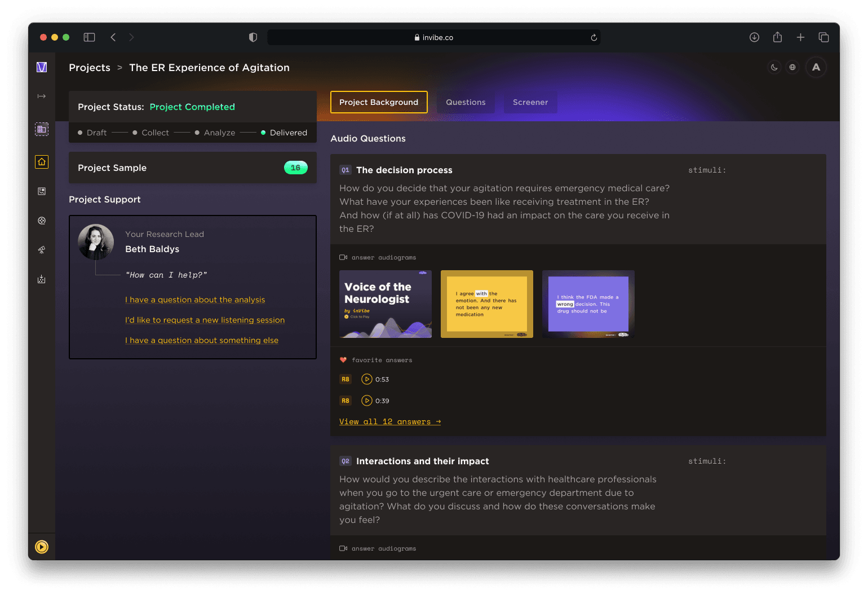The height and width of the screenshot is (594, 868).
Task: Open Voice of the Neurologist audiogram thumbnail
Action: [386, 304]
